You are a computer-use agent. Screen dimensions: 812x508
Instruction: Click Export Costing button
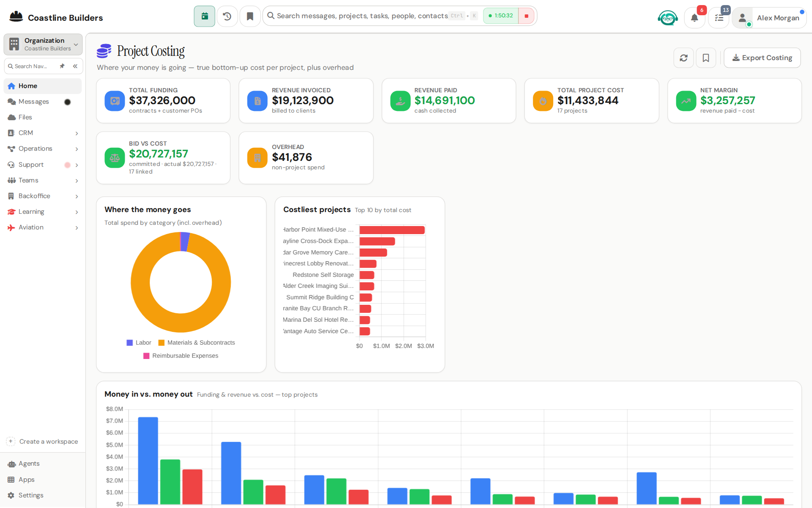point(762,58)
